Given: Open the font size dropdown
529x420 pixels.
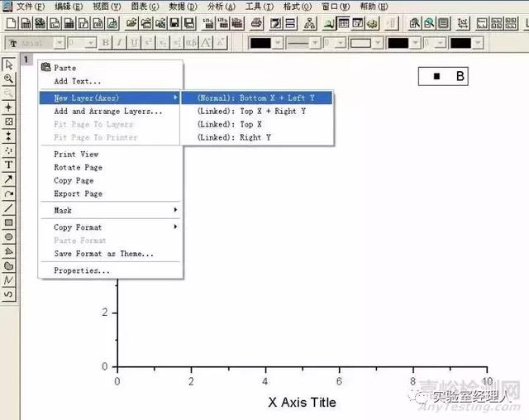Looking at the screenshot, I should tap(91, 43).
